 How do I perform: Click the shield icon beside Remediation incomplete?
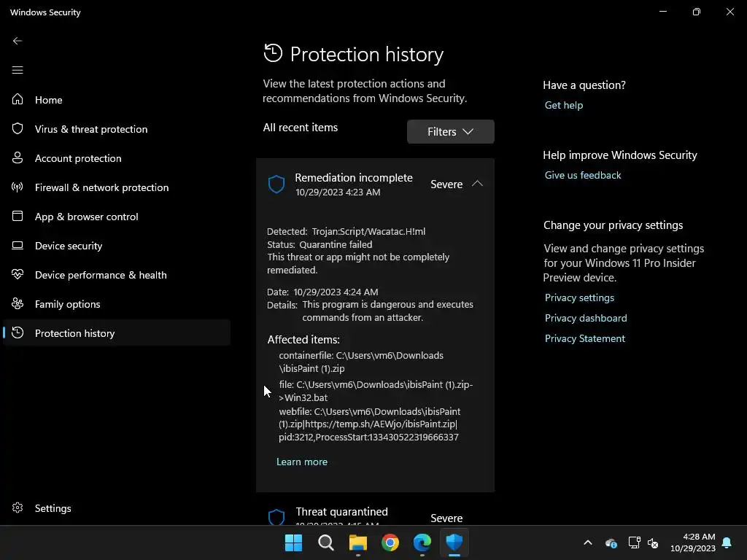click(276, 184)
